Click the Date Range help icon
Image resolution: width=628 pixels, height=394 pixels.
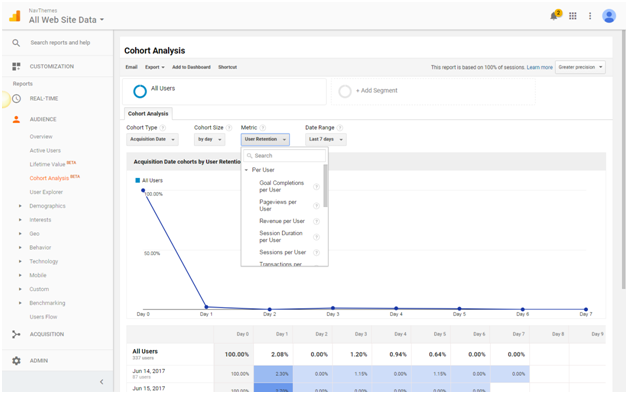pyautogui.click(x=340, y=128)
